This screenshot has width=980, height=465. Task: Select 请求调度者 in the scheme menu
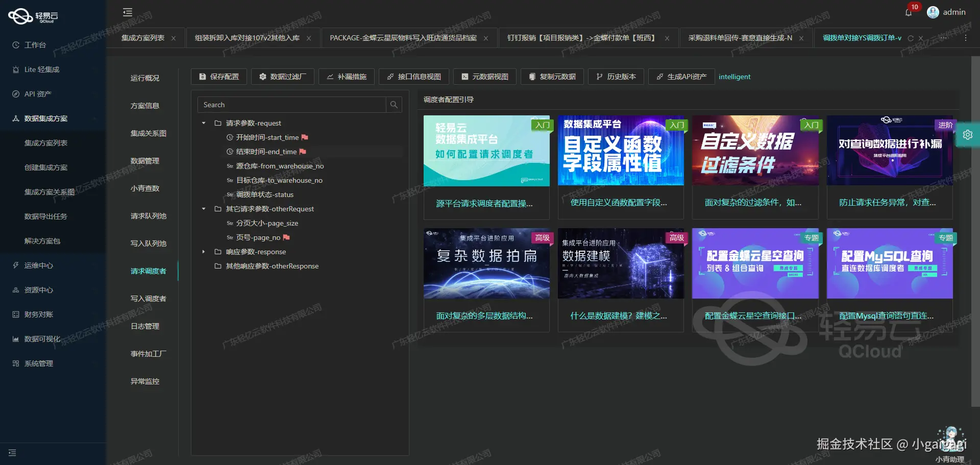pyautogui.click(x=149, y=271)
